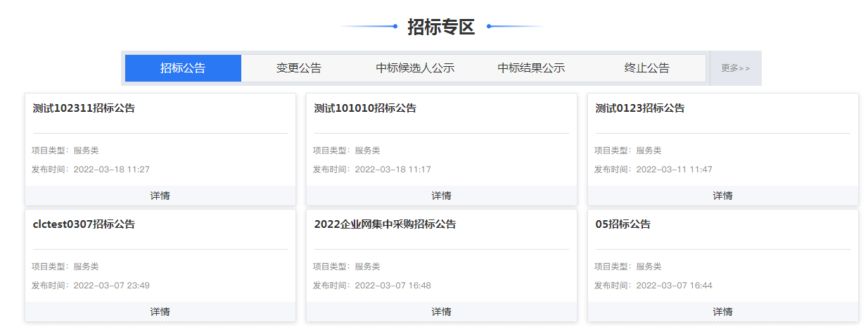Click 详情 under clctest0307招标公告
The width and height of the screenshot is (868, 332).
tap(160, 312)
